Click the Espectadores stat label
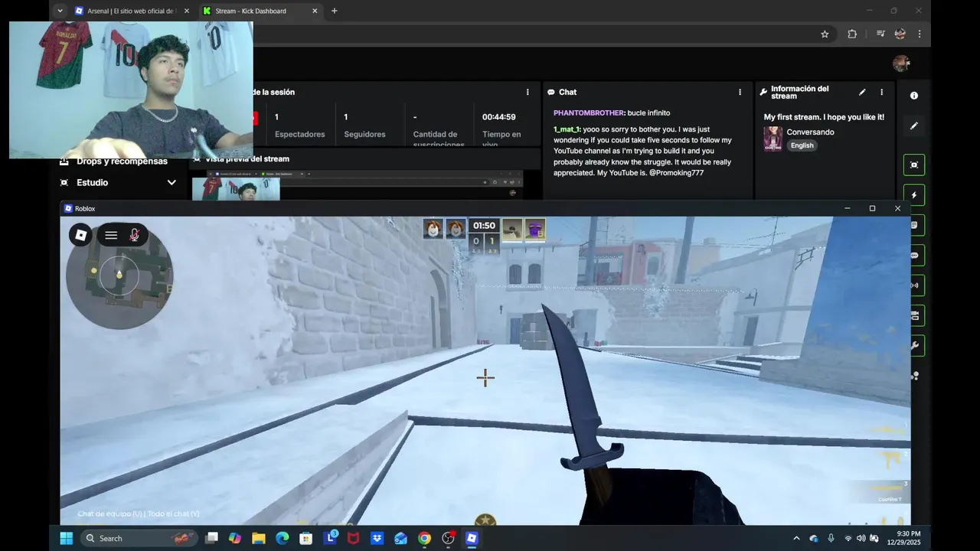Viewport: 980px width, 551px height. [x=299, y=134]
